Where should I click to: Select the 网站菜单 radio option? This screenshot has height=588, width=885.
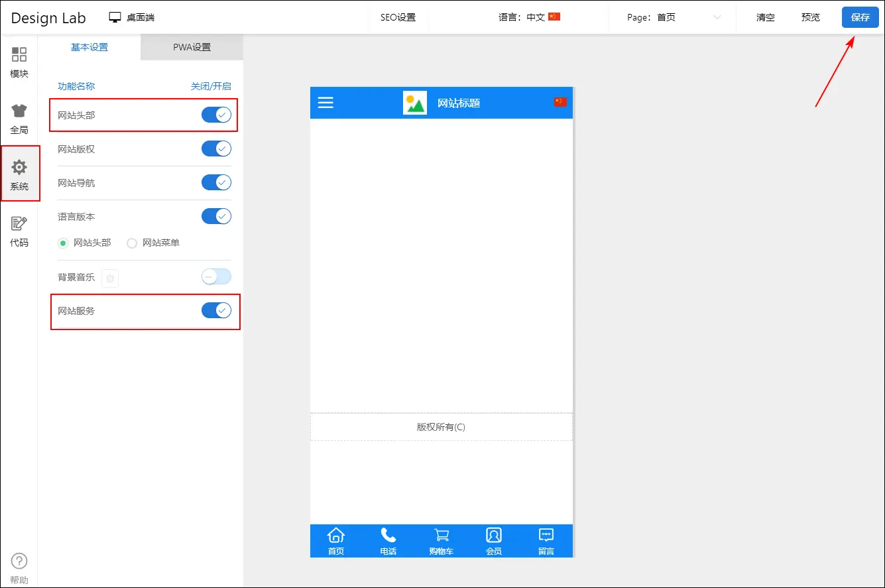point(132,243)
